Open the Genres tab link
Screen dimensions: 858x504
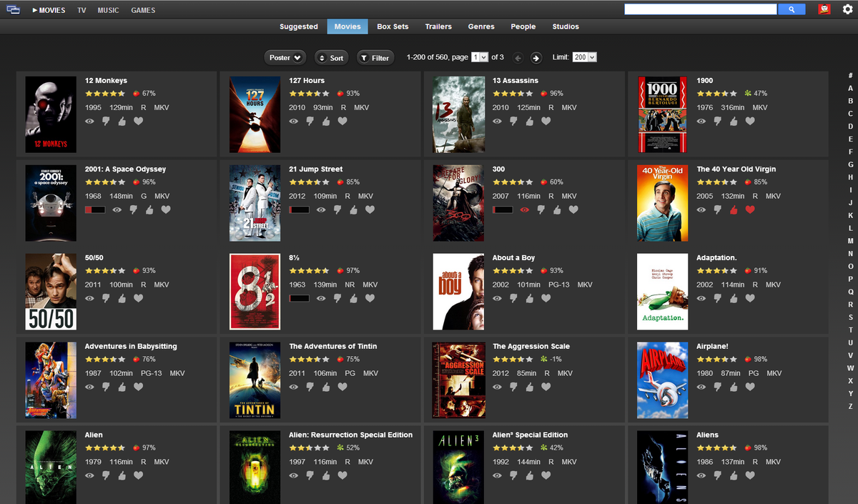480,26
